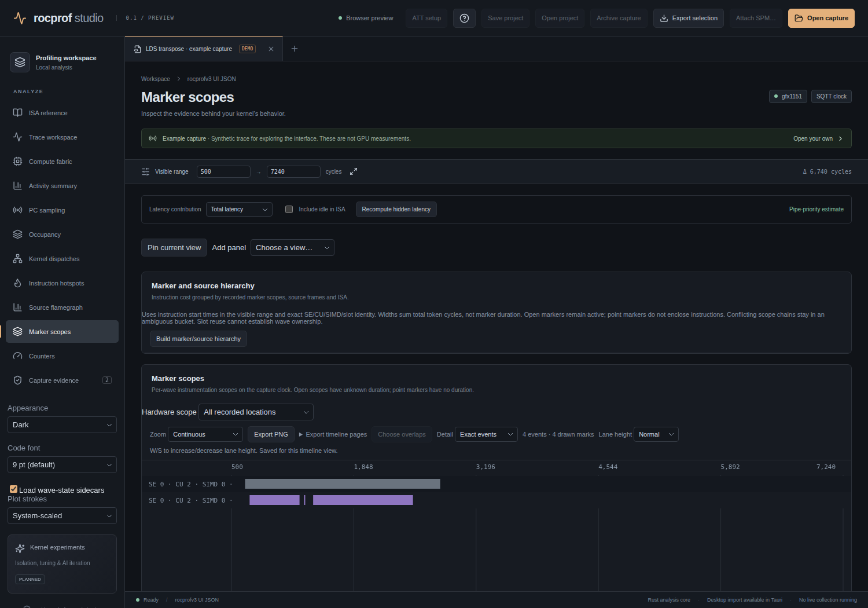Open Kernel dispatches

pos(62,259)
